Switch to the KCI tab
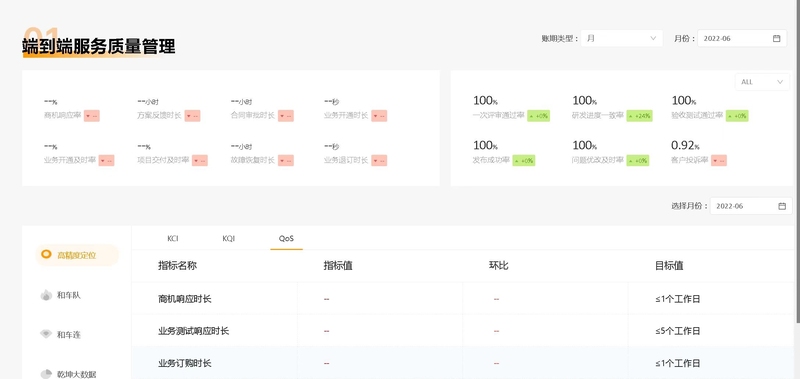This screenshot has width=800, height=379. click(x=173, y=238)
